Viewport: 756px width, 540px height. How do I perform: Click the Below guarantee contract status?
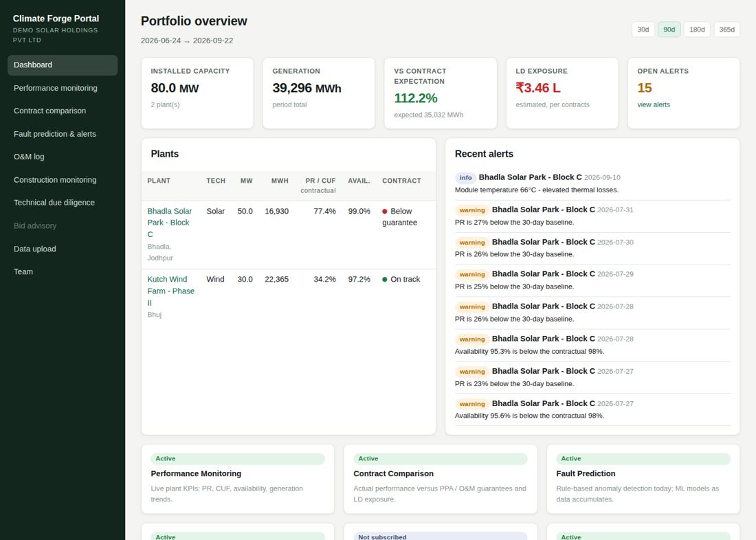[400, 217]
